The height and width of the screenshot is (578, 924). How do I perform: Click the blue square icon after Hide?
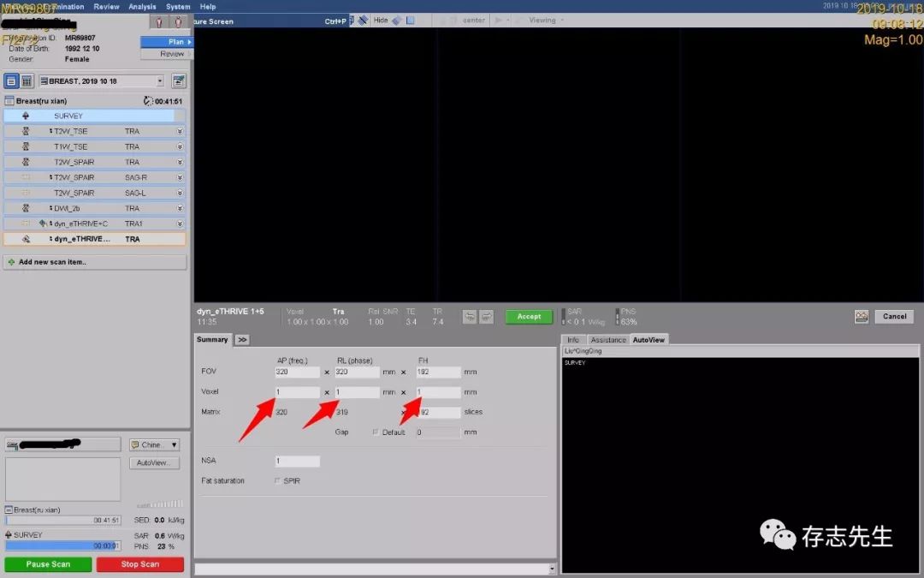410,20
